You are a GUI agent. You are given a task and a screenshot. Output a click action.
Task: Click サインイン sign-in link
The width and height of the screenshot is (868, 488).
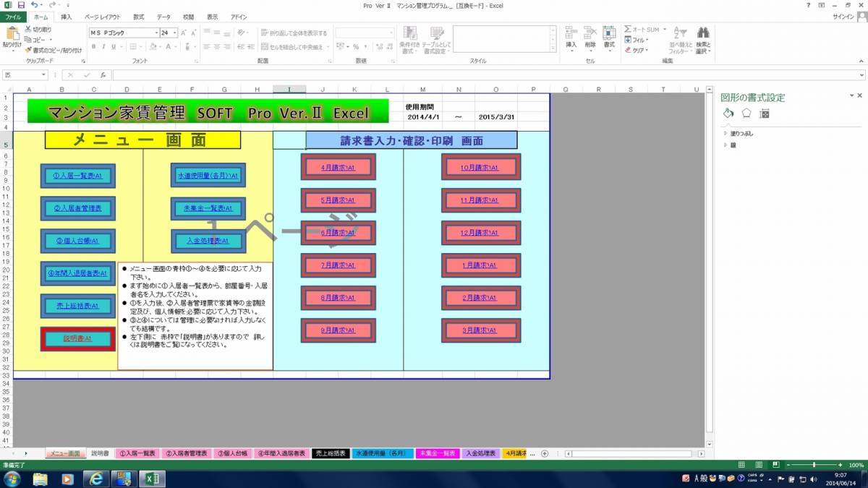[843, 16]
